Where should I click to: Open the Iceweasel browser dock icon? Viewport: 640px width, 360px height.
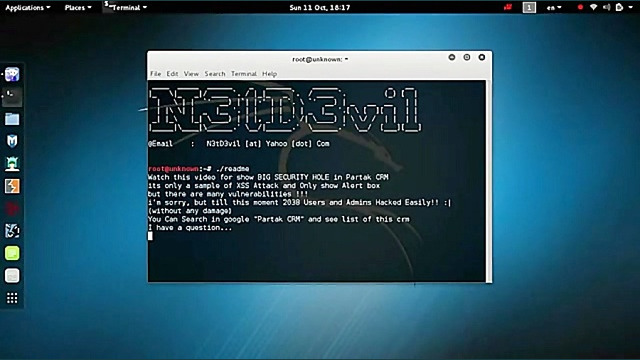12,74
